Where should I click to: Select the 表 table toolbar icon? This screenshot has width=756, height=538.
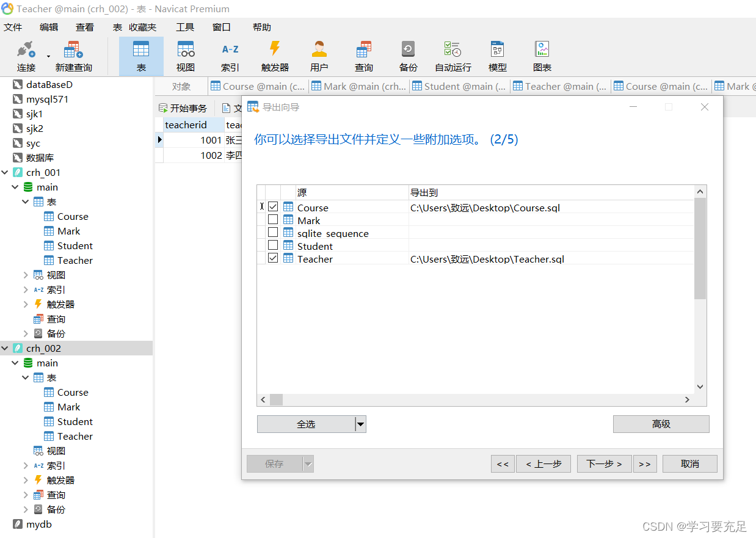(141, 56)
